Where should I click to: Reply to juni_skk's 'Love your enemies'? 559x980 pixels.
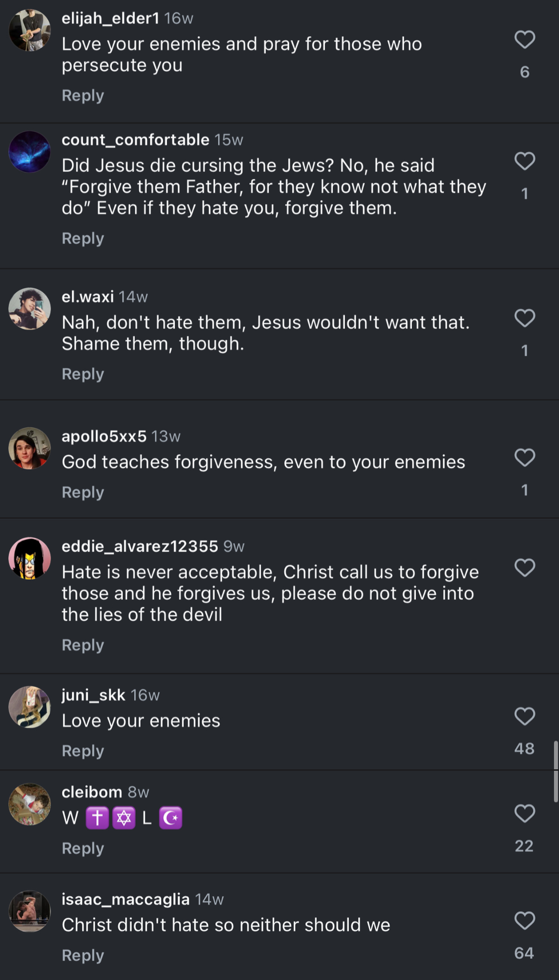[x=82, y=751]
